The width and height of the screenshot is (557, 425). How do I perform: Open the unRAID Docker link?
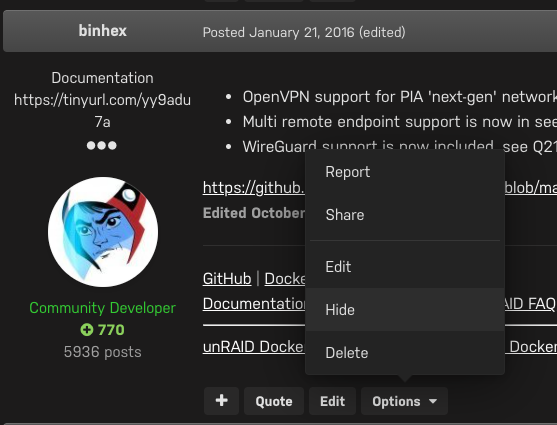(x=254, y=346)
